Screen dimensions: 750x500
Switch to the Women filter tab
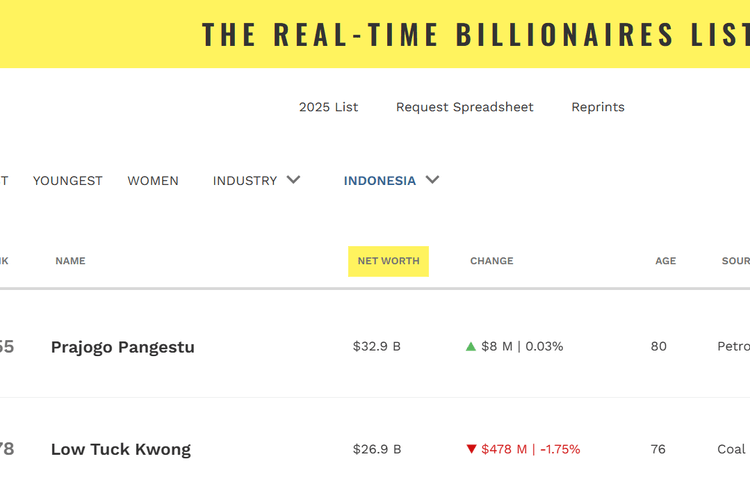(153, 181)
